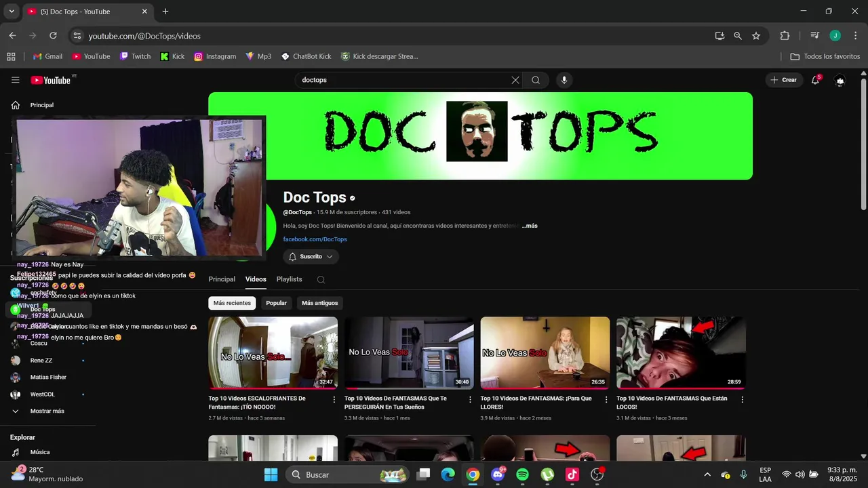The width and height of the screenshot is (868, 488).
Task: Open the Chrome zoom magnifier icon
Action: click(x=738, y=36)
